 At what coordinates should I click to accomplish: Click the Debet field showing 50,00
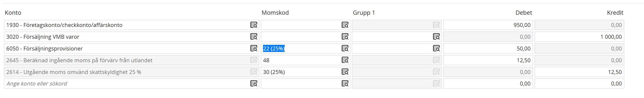(488, 48)
